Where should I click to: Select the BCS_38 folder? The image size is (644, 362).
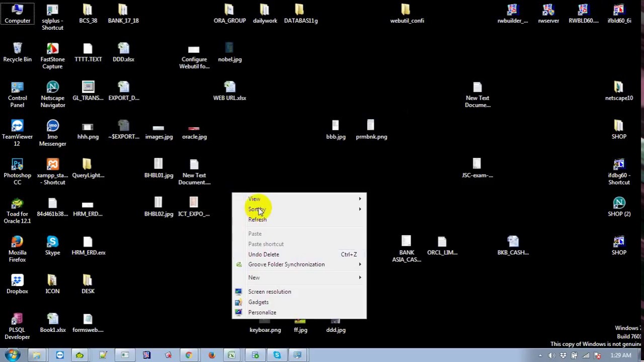click(x=88, y=14)
